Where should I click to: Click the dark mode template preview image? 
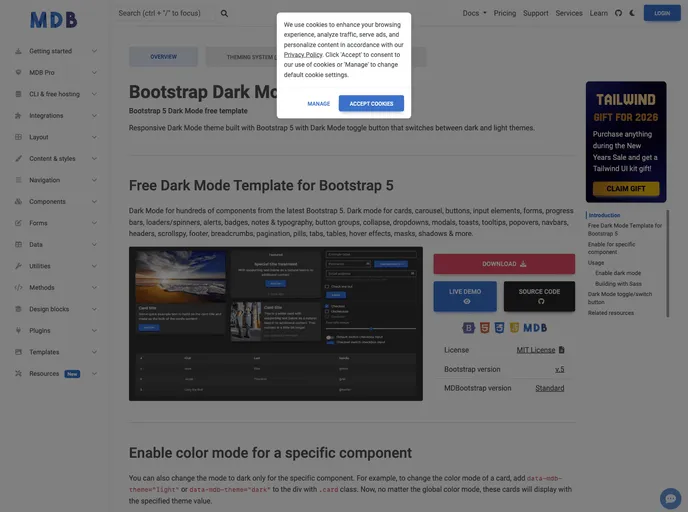click(276, 323)
